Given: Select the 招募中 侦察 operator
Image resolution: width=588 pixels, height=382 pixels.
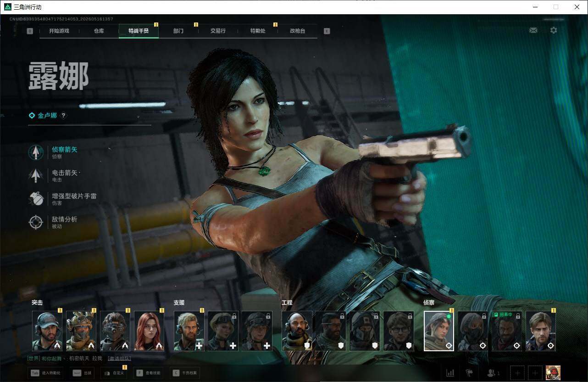Looking at the screenshot, I should pyautogui.click(x=507, y=331).
